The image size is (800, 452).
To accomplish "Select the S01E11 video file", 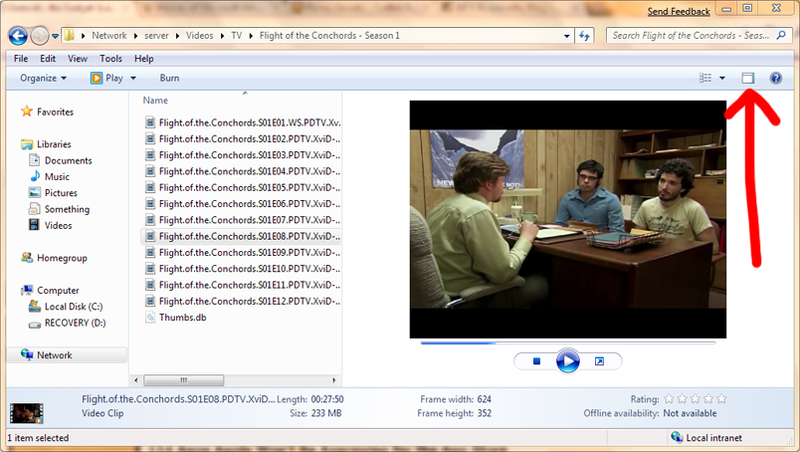I will (242, 285).
